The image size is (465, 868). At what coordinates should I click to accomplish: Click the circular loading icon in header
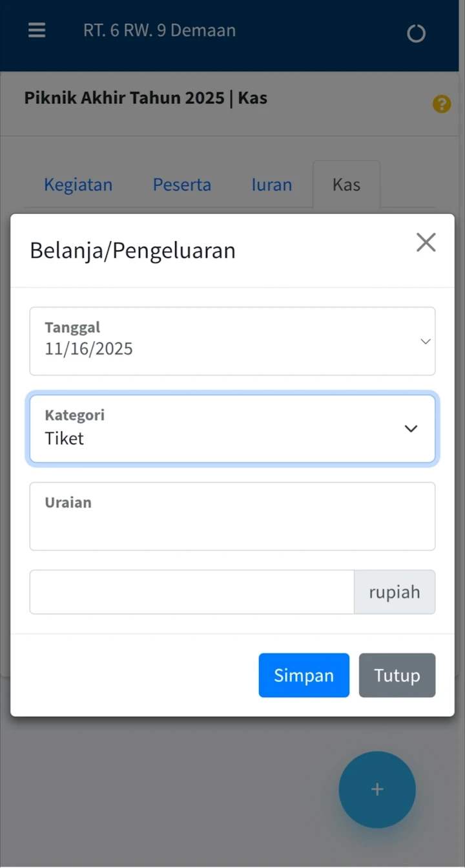click(x=416, y=33)
